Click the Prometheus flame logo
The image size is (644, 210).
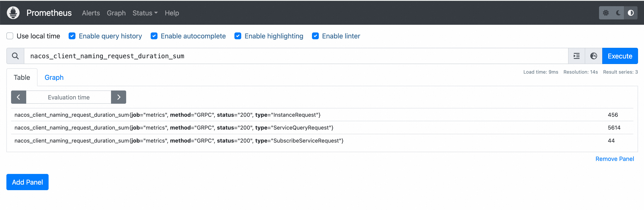pos(13,13)
